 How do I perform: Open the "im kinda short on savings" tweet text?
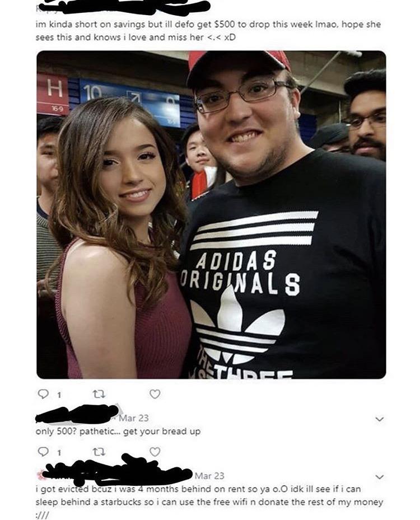click(208, 31)
